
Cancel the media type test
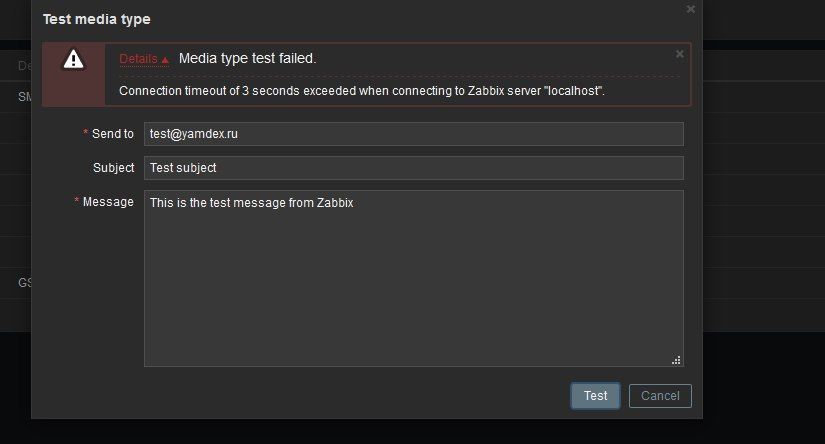[660, 396]
